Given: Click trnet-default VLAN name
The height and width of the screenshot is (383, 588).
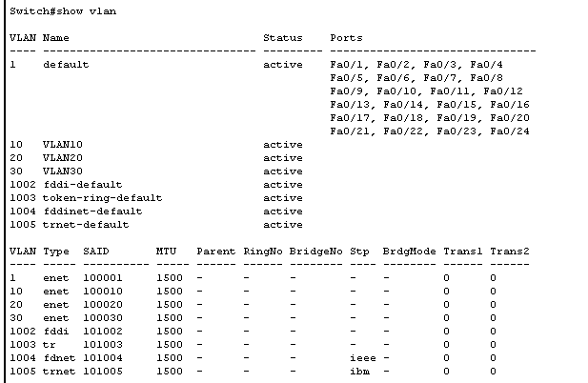Looking at the screenshot, I should click(86, 225).
